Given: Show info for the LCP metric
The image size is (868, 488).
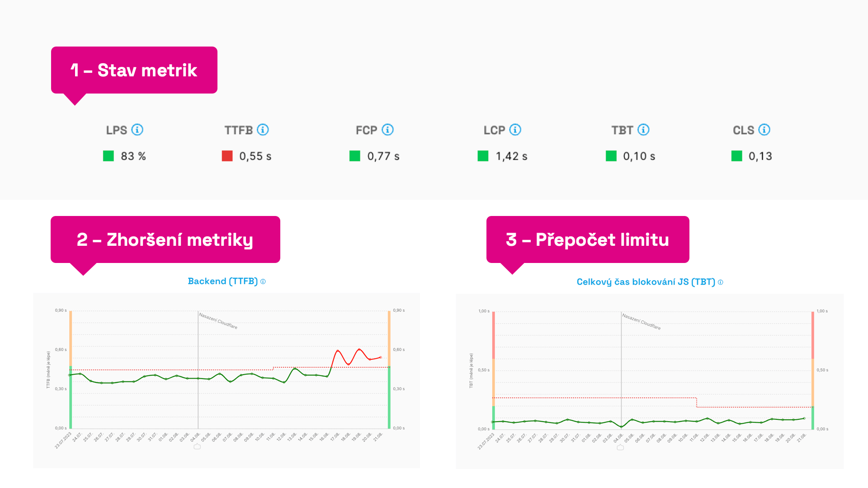Looking at the screenshot, I should tap(515, 130).
